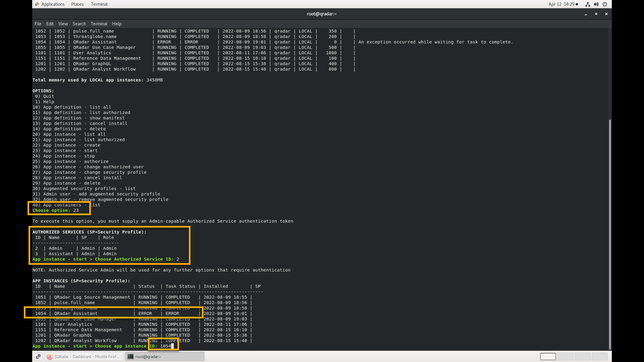Open the Places menu
644x362 pixels.
[x=77, y=4]
